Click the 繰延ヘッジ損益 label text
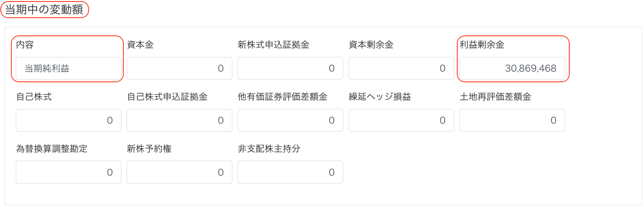The width and height of the screenshot is (644, 207). coord(380,97)
